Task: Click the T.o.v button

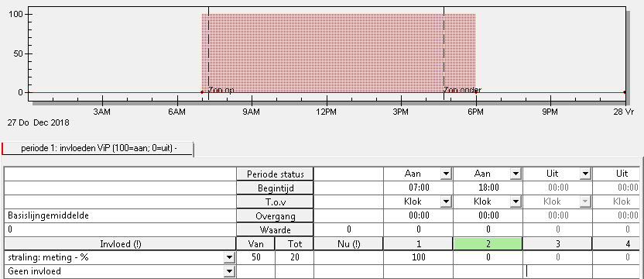Action: tap(275, 201)
